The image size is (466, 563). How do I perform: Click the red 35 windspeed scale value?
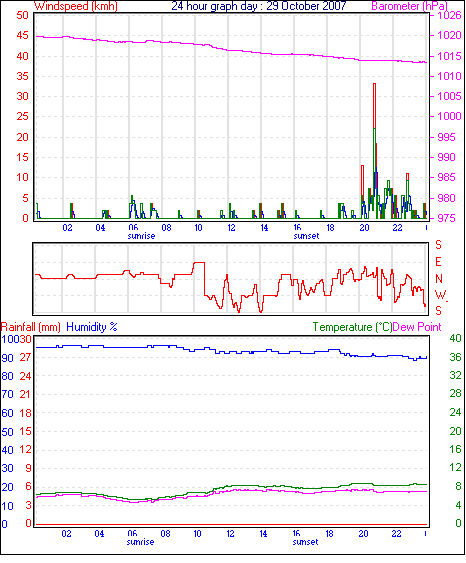(x=23, y=76)
